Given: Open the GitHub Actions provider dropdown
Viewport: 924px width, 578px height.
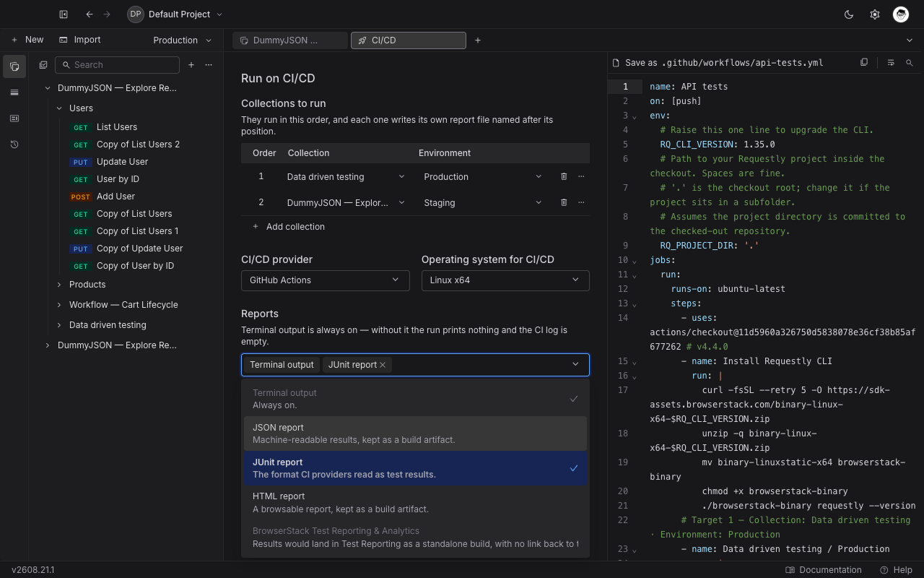Looking at the screenshot, I should coord(325,280).
